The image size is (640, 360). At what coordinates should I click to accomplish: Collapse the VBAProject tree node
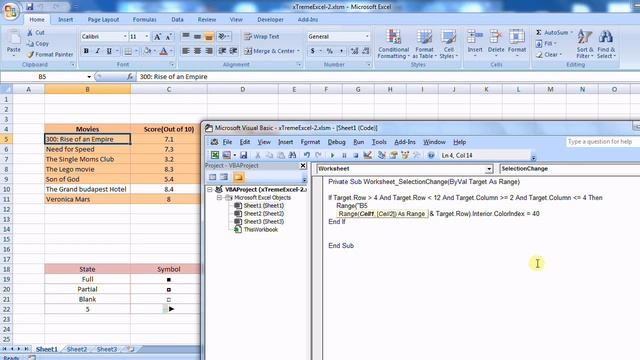210,190
